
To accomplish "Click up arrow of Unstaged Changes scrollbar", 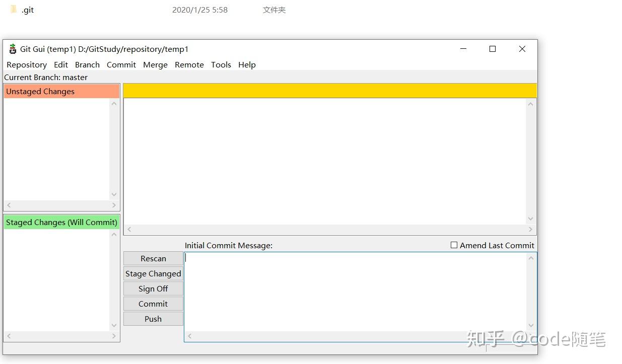I will [x=114, y=104].
